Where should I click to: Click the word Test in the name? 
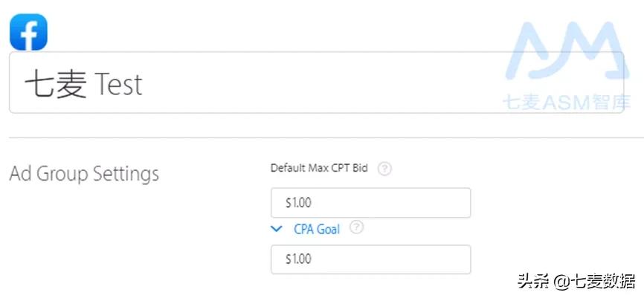(x=118, y=85)
